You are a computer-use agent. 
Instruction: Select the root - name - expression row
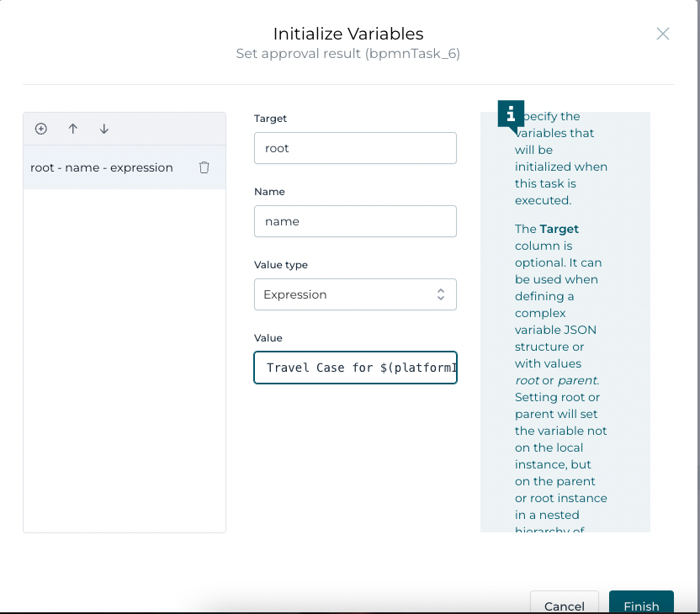coord(102,167)
